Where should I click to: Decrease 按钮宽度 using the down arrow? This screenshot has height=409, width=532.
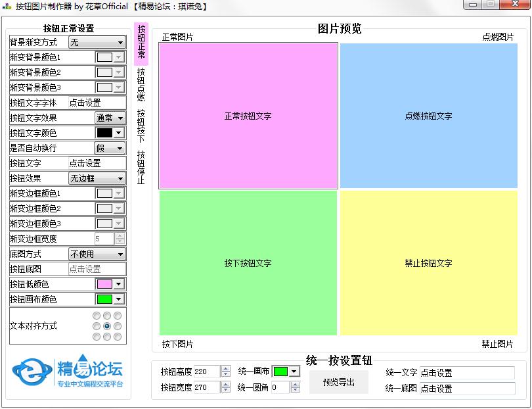click(x=226, y=391)
